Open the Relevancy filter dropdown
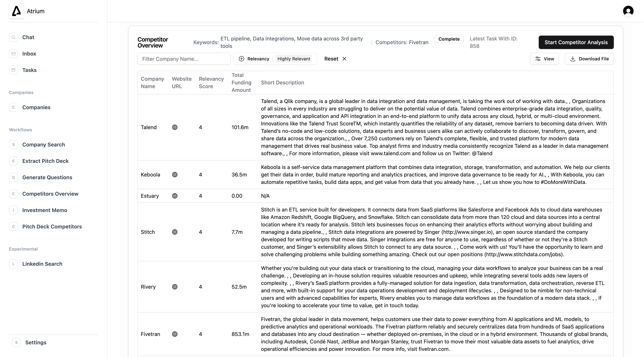 coord(275,59)
